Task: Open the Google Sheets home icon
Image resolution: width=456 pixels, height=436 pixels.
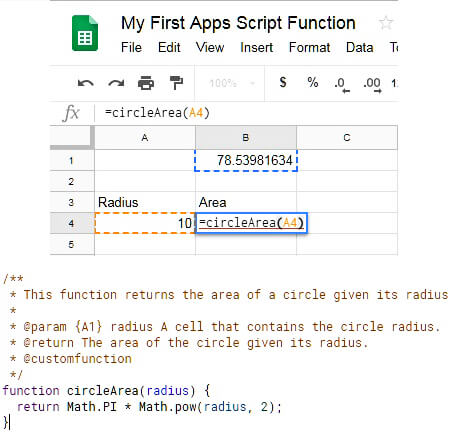Action: click(85, 33)
